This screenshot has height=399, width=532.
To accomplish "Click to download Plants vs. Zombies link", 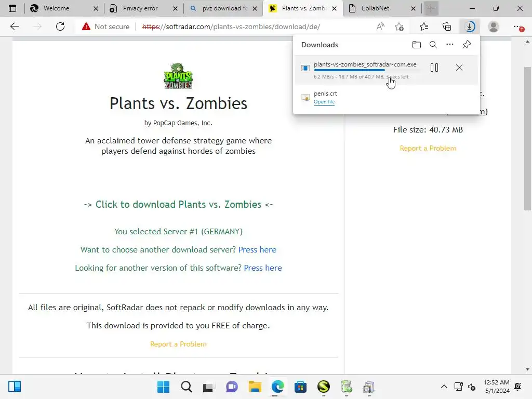I will coord(179,204).
